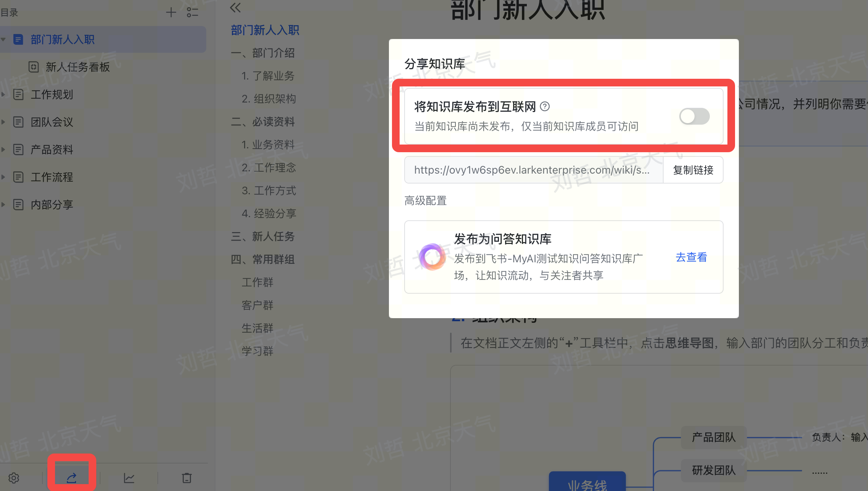Click the plus icon to add page
868x491 pixels.
[171, 12]
